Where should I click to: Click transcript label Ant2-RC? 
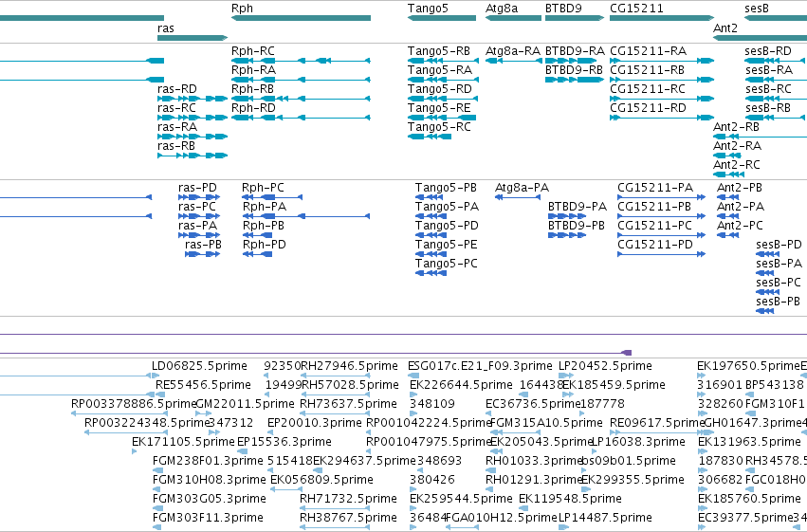[737, 165]
